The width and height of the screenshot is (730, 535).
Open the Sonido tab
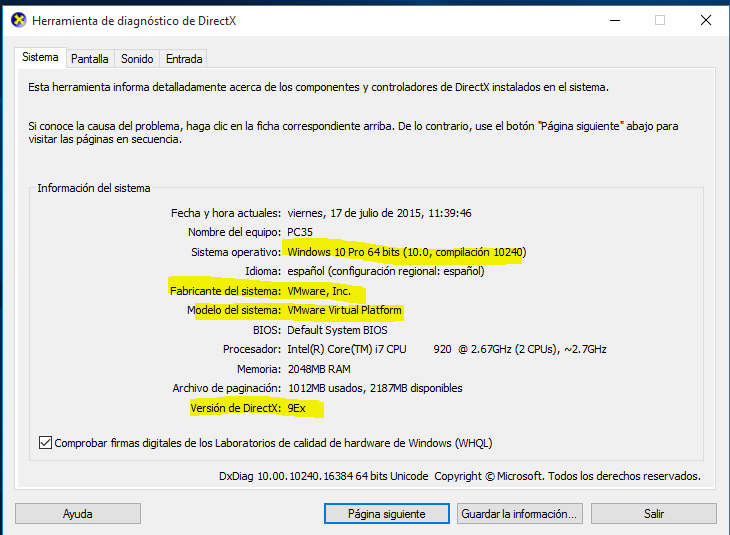coord(137,59)
